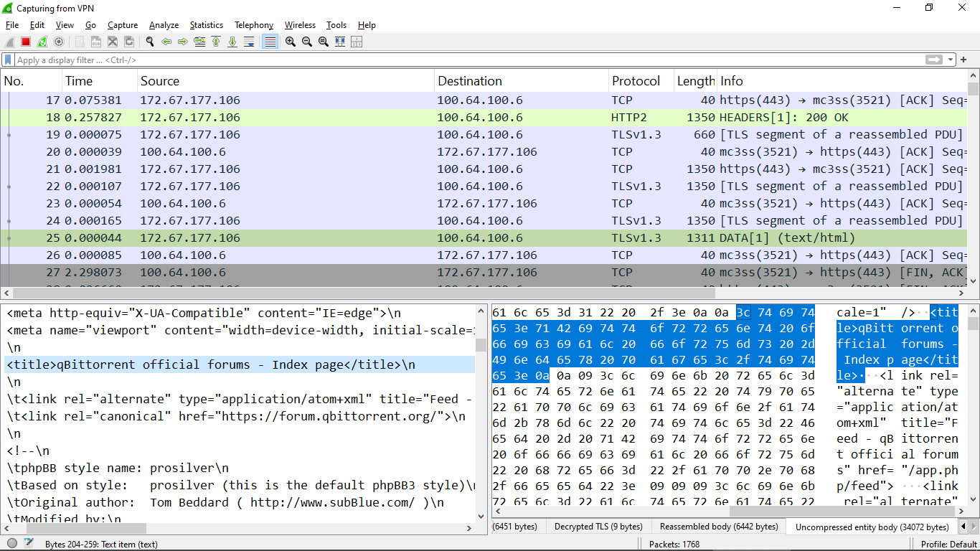Click the packet list horizontal scrollbar
The height and width of the screenshot is (551, 980).
point(484,293)
